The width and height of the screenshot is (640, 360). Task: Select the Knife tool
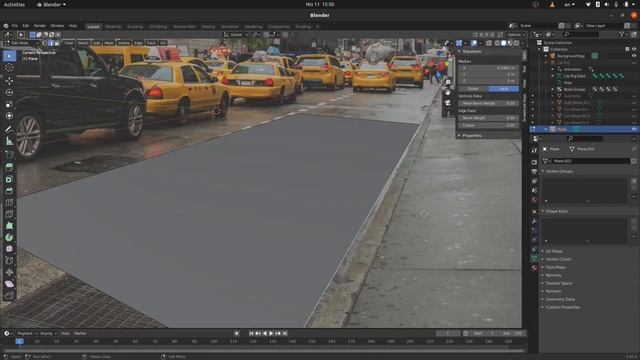(x=9, y=214)
